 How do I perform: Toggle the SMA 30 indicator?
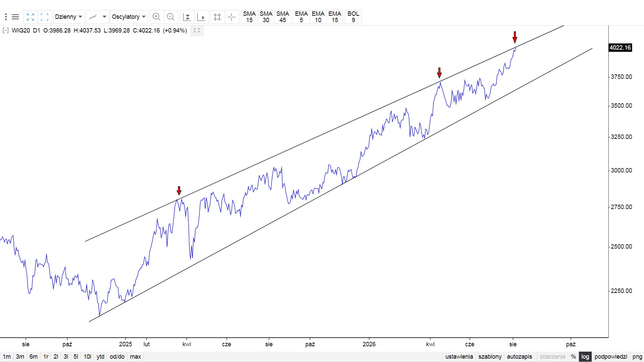pos(266,17)
